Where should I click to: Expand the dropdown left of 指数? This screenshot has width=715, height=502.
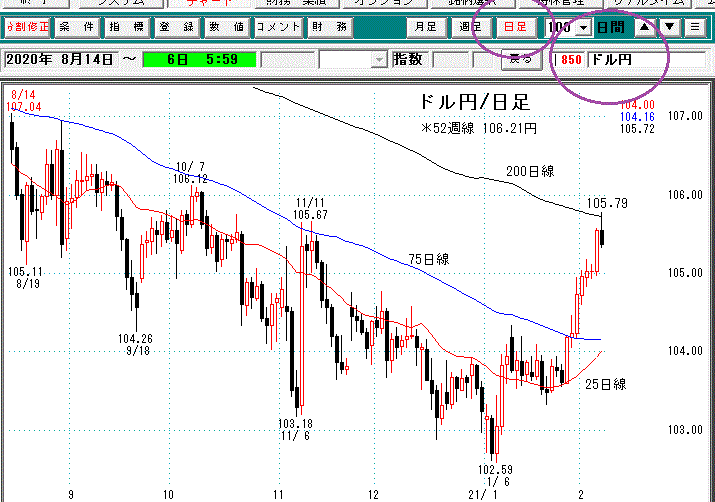pos(378,60)
